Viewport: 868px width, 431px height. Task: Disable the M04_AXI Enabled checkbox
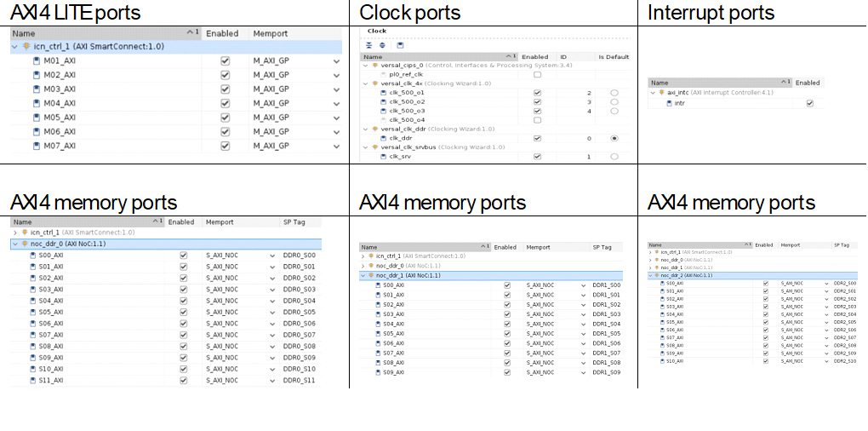[x=225, y=103]
